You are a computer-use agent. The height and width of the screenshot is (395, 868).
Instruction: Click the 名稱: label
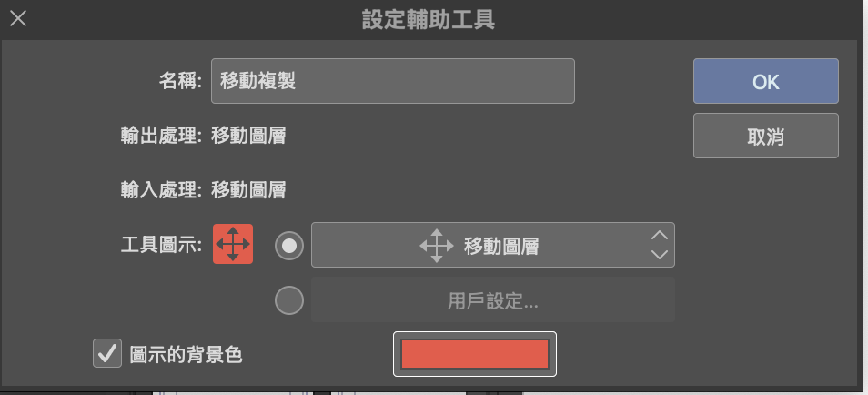click(x=181, y=81)
